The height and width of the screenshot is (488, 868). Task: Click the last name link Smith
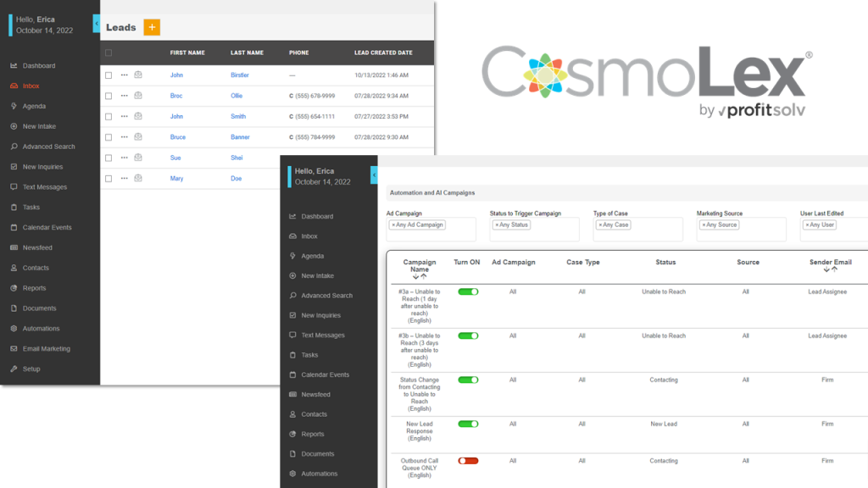(x=238, y=117)
